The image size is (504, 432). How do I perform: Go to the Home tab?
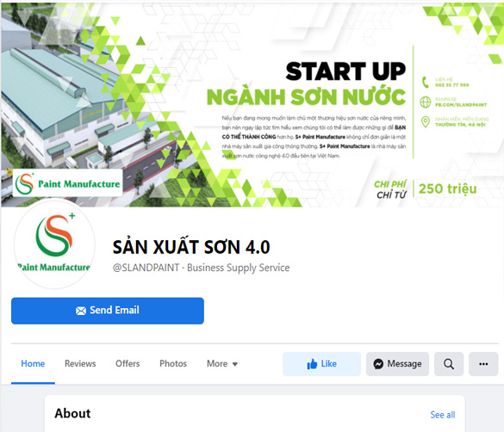pos(33,364)
